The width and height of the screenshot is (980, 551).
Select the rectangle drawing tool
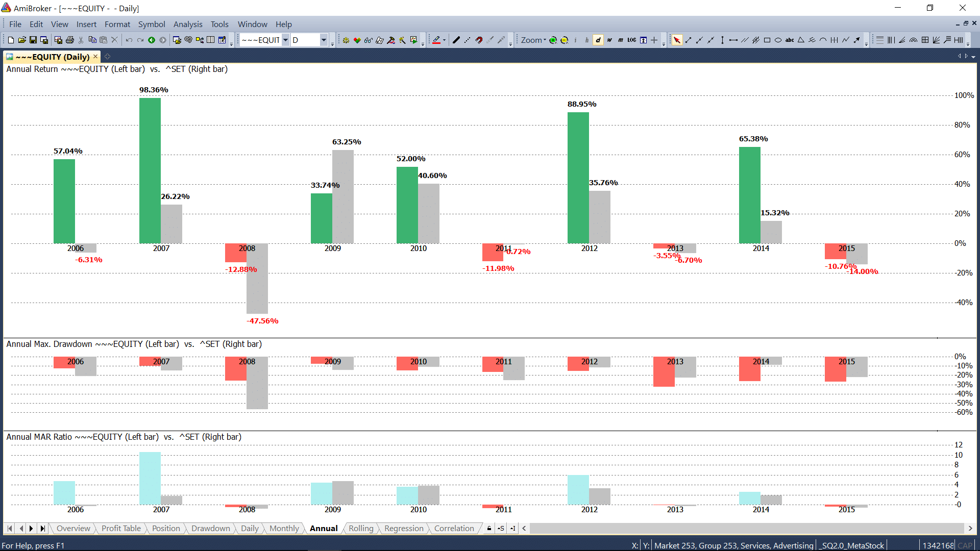(767, 40)
